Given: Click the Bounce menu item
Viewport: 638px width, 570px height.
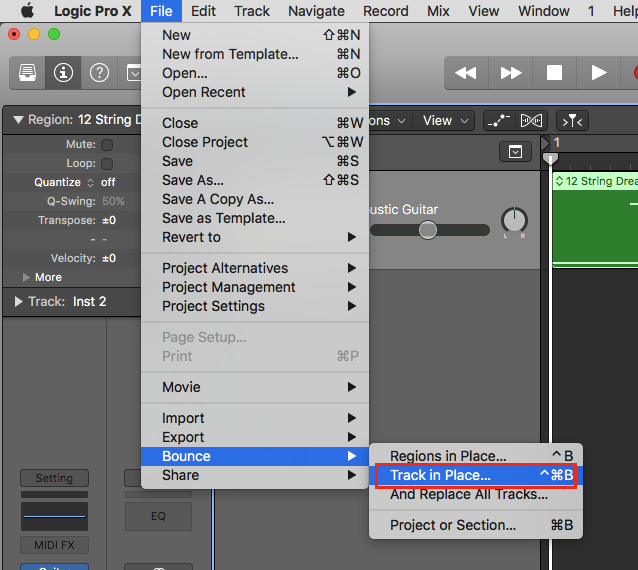Looking at the screenshot, I should pyautogui.click(x=255, y=456).
